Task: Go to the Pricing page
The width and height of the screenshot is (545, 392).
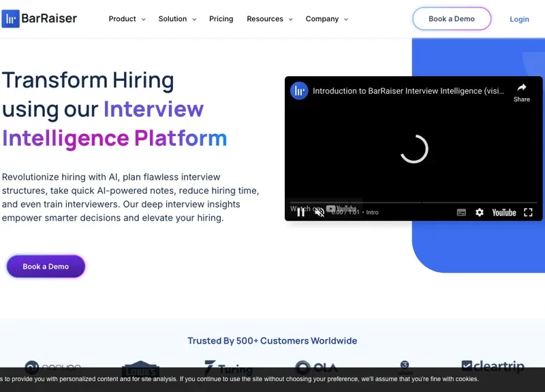Action: tap(221, 19)
